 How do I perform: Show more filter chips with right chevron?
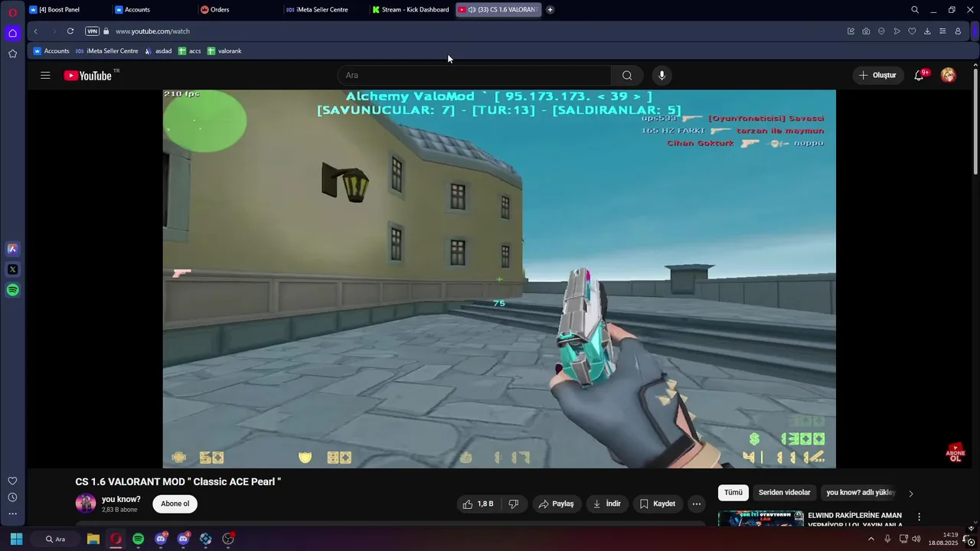point(911,494)
